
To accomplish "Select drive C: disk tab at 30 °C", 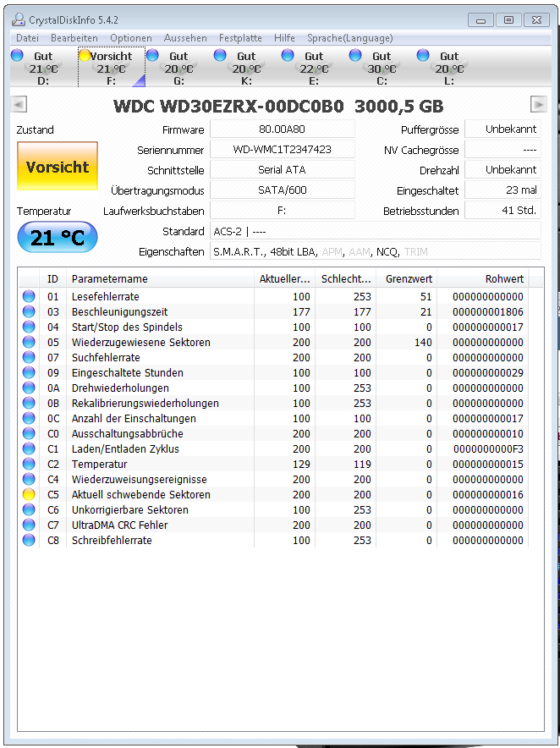I will [382, 68].
